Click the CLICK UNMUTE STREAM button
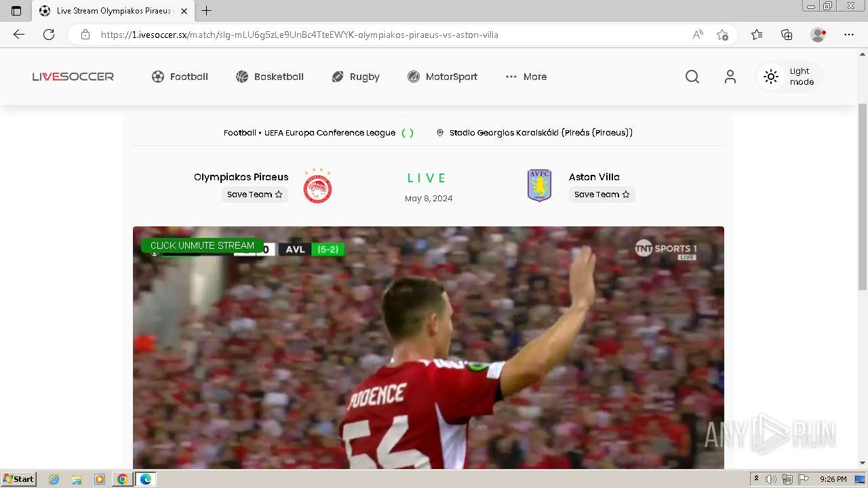Screen dimensions: 868x488 tap(202, 245)
